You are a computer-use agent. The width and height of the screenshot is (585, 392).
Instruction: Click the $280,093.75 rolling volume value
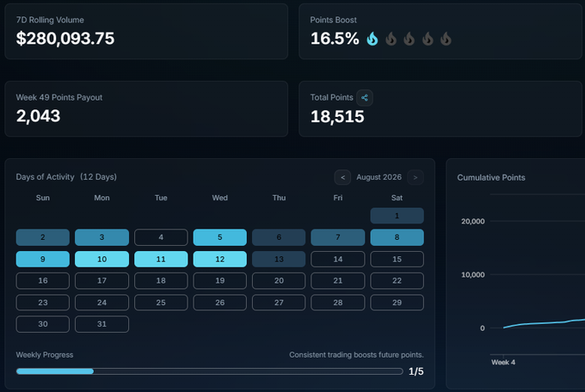click(x=65, y=39)
